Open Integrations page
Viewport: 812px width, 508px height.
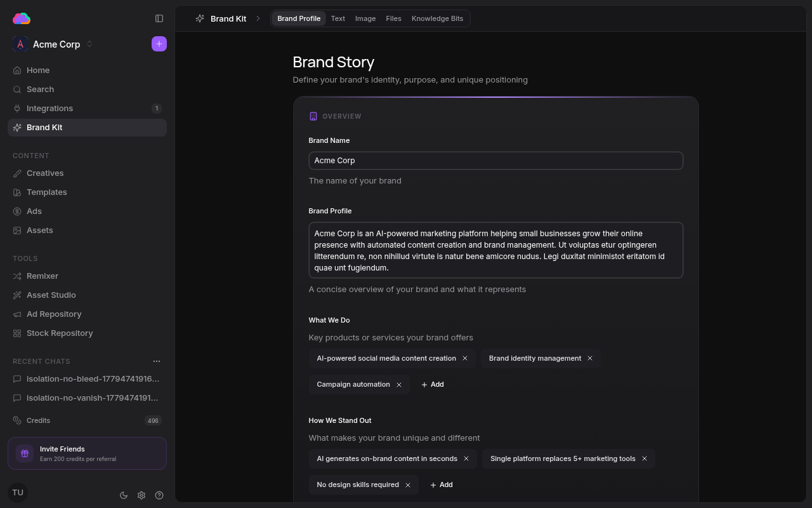(87, 109)
